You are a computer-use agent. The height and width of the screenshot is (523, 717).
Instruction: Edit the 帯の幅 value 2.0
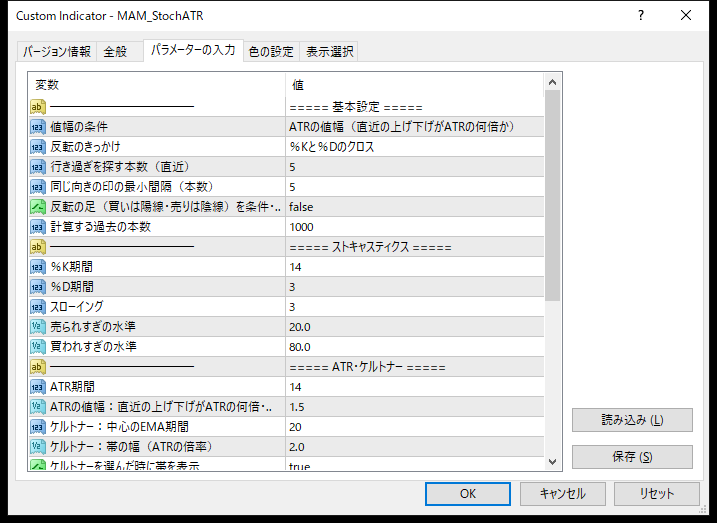[415, 447]
